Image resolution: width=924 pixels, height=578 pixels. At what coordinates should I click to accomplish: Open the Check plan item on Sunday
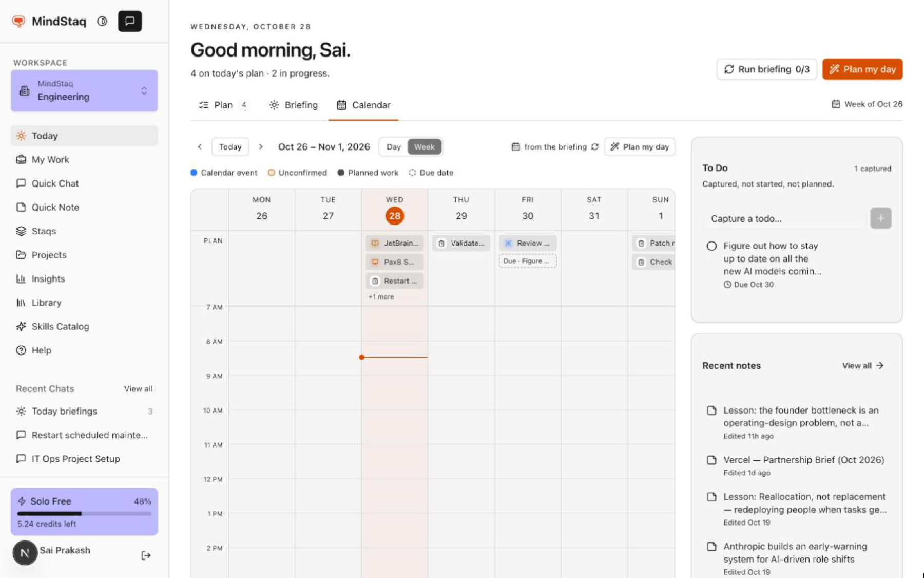click(x=653, y=262)
